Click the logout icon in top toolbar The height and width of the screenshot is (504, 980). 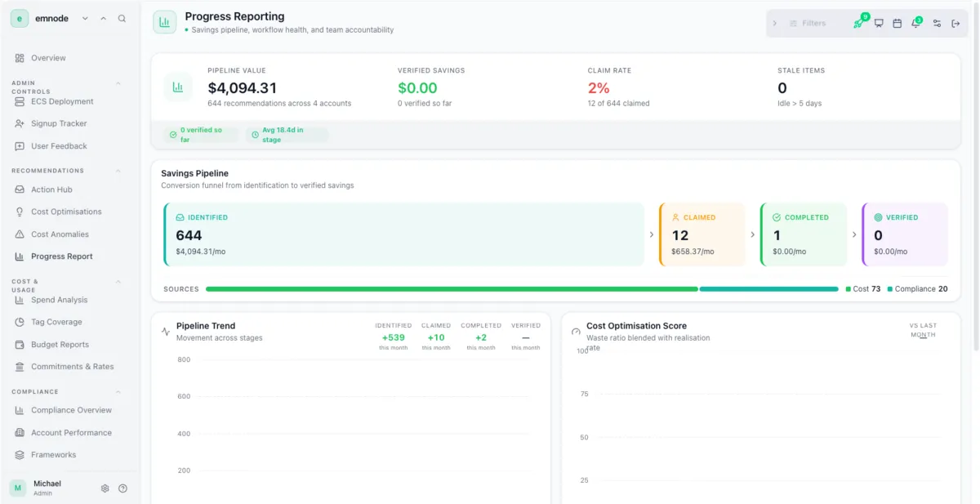(955, 23)
